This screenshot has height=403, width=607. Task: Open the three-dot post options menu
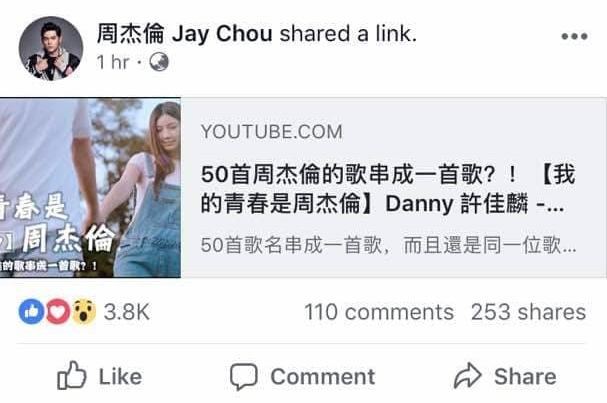click(574, 36)
